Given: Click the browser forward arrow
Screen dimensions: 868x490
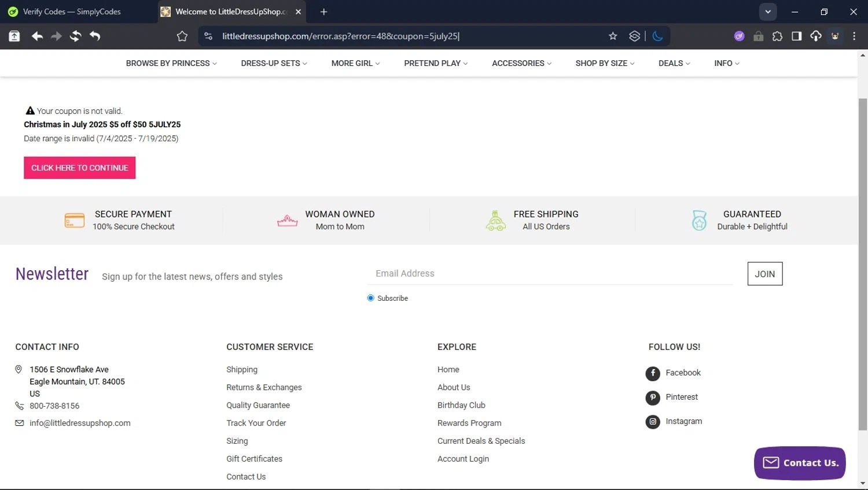Looking at the screenshot, I should click(x=56, y=36).
